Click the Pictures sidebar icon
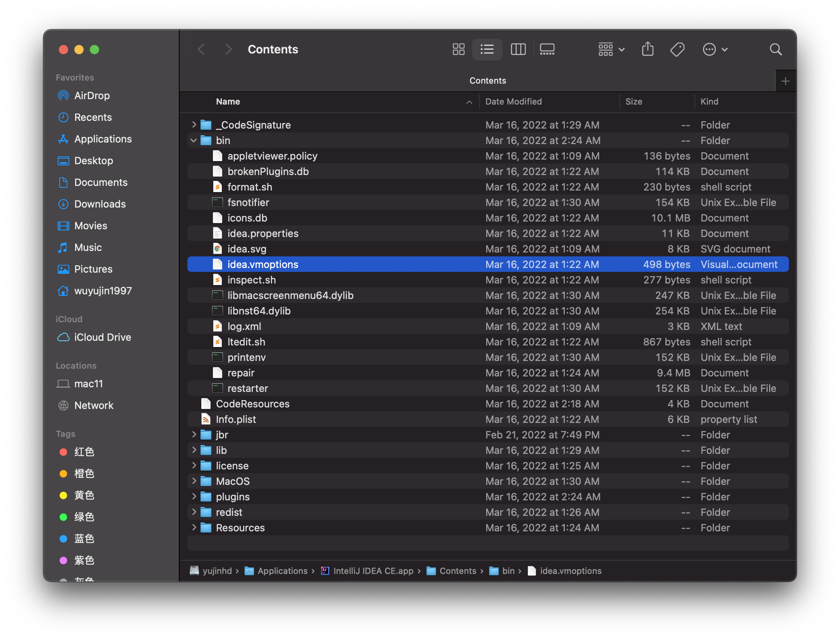This screenshot has height=639, width=840. 63,269
